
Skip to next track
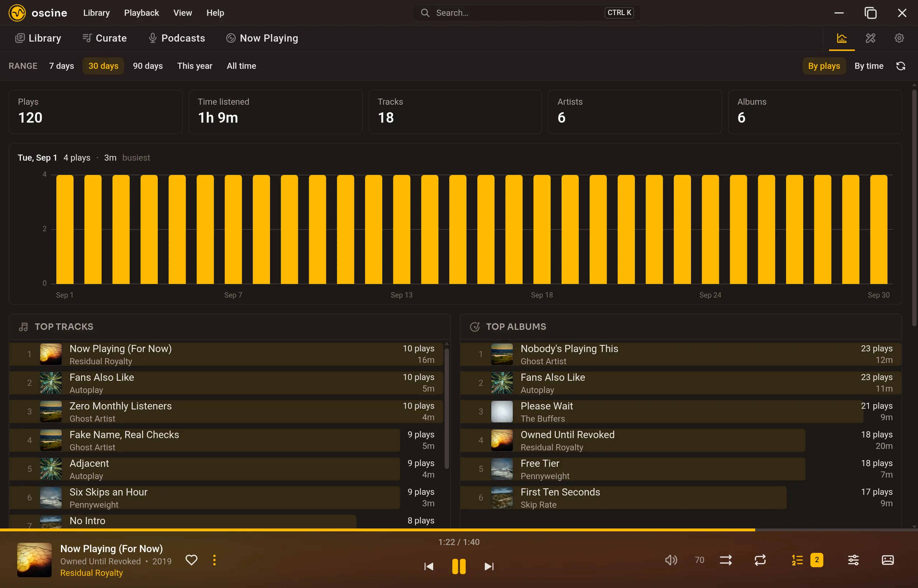click(489, 566)
